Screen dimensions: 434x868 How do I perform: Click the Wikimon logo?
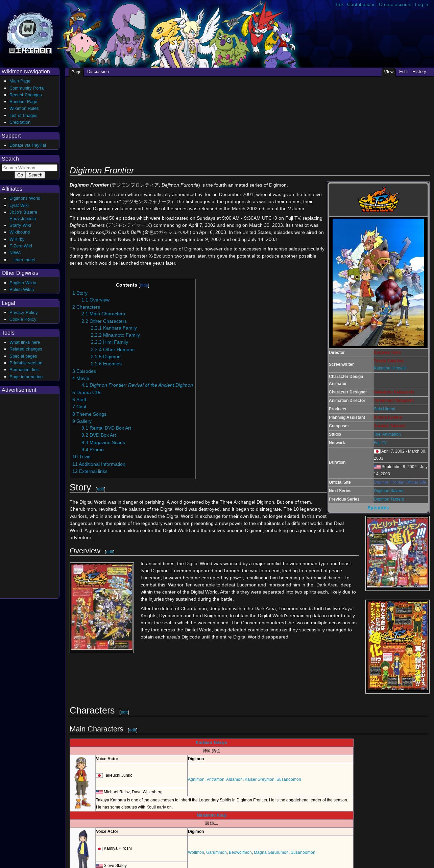pyautogui.click(x=30, y=33)
